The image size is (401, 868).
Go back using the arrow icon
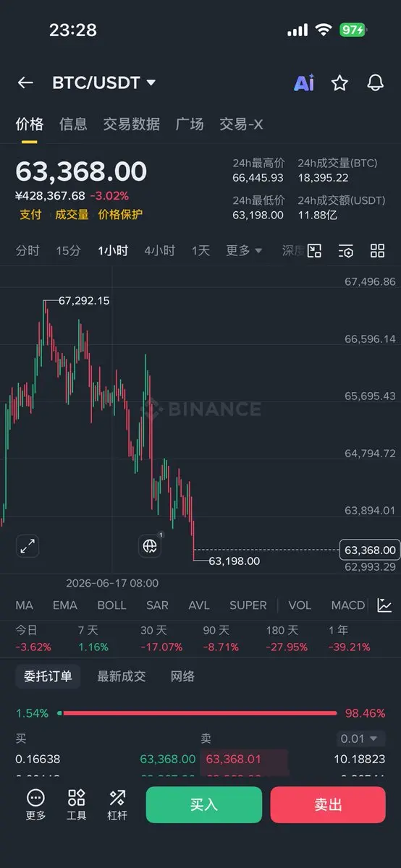(x=25, y=82)
